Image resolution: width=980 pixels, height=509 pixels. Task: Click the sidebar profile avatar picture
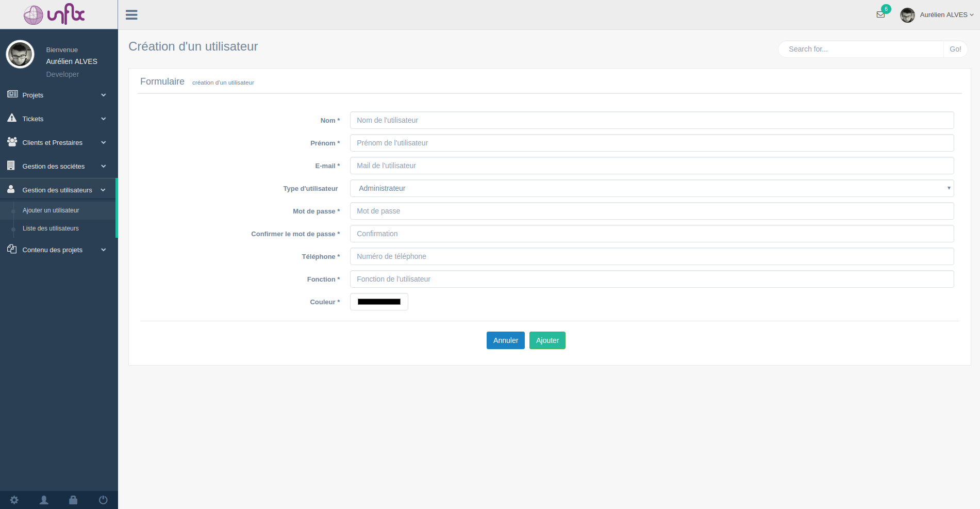coord(20,54)
